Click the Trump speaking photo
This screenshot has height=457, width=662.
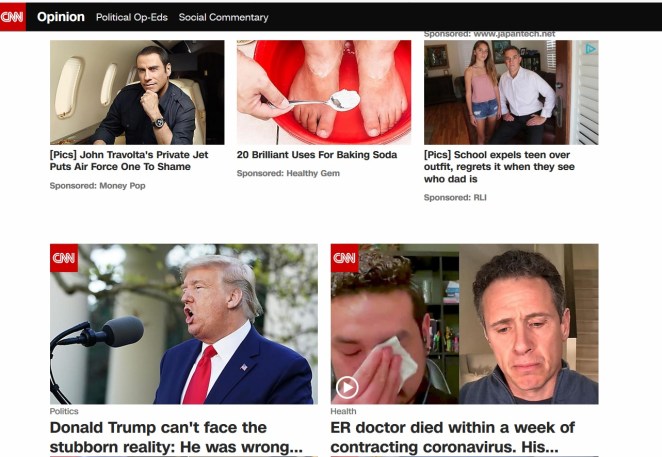pyautogui.click(x=184, y=324)
